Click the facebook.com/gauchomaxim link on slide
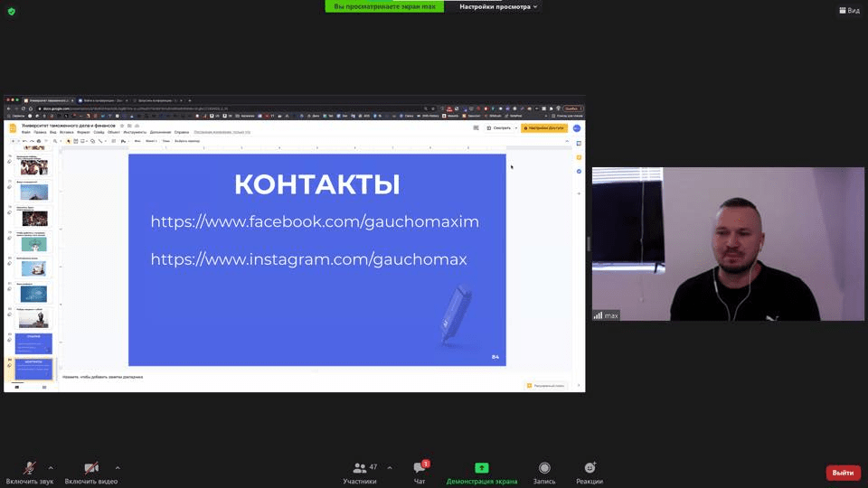The image size is (868, 488). tap(315, 221)
